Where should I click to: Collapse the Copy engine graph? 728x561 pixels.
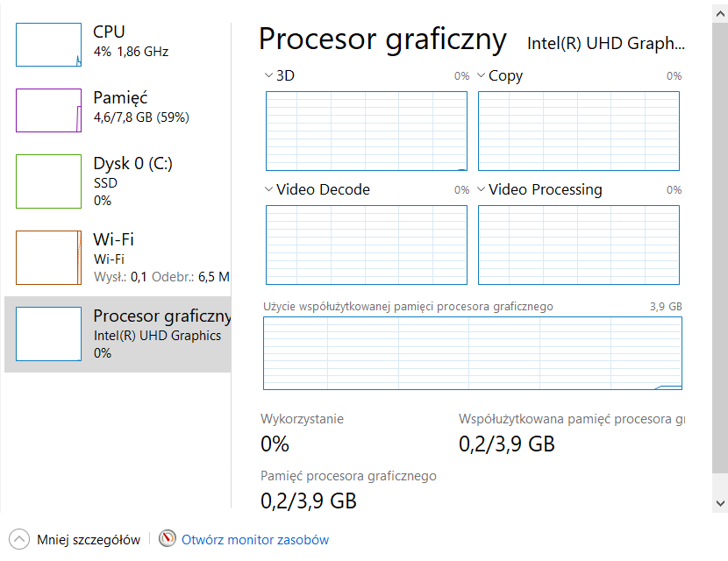click(479, 75)
